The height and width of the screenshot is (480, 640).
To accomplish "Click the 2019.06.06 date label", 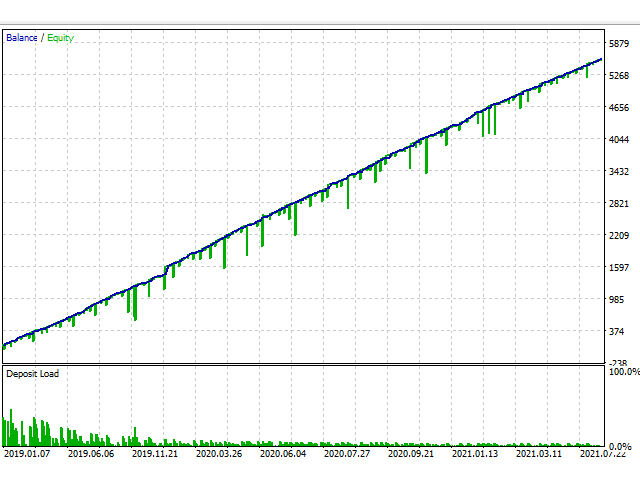I will (91, 453).
